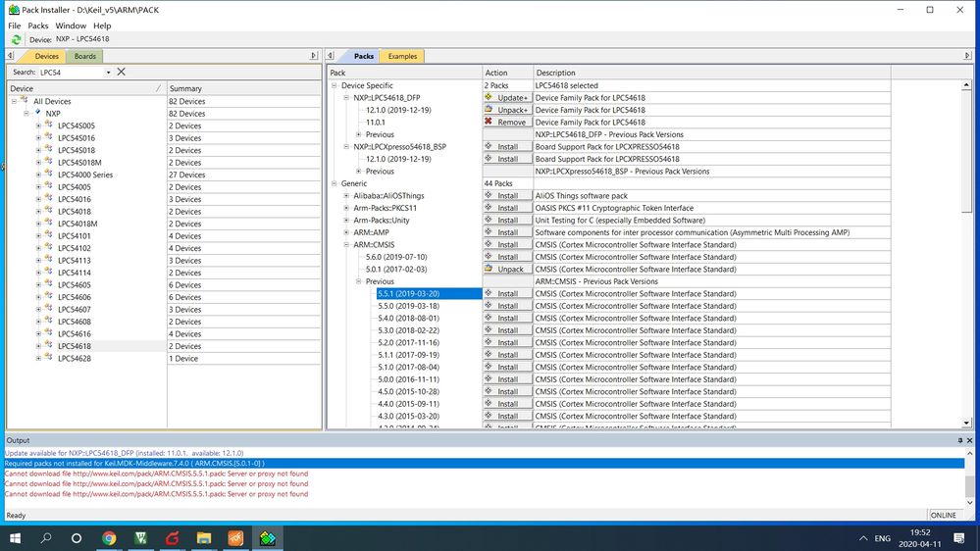The image size is (980, 551).
Task: Click the Summary column header
Action: point(243,88)
